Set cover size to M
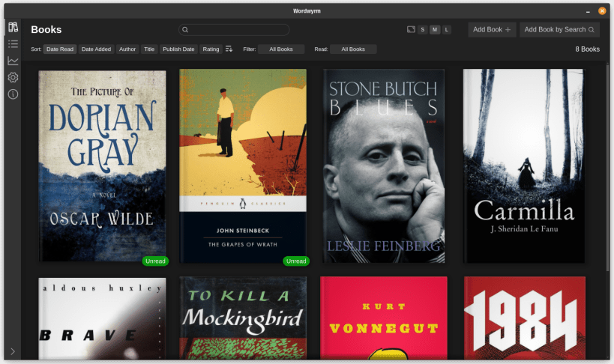Screen dimensions: 614x364 [435, 29]
